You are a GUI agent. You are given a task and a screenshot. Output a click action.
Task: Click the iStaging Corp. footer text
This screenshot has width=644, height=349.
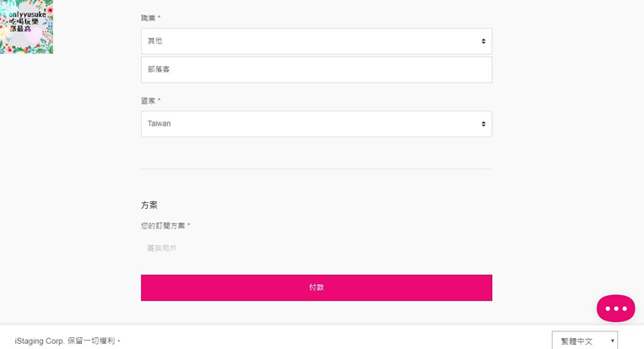pyautogui.click(x=68, y=341)
